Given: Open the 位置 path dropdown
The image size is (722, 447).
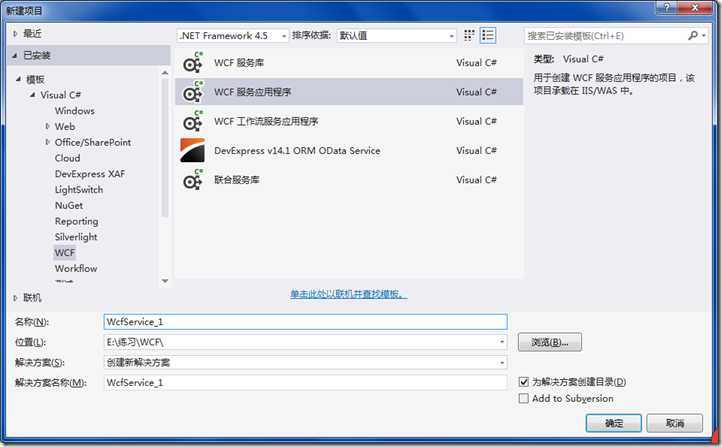Looking at the screenshot, I should (x=502, y=342).
